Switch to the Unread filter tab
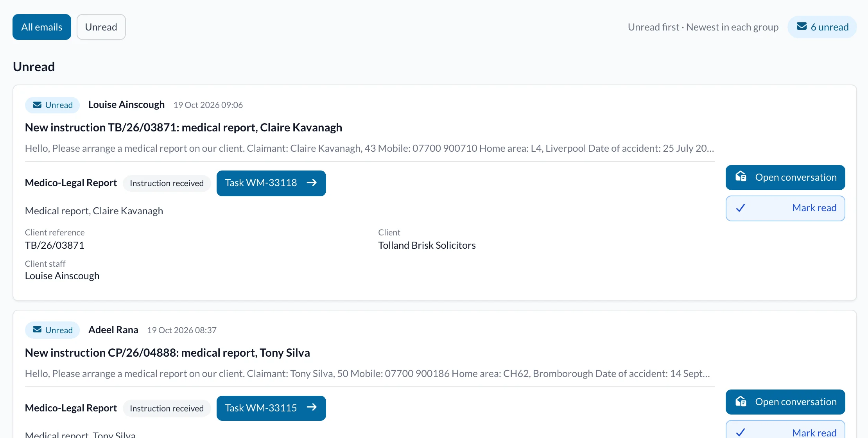Screen dimensions: 868x438 [x=101, y=27]
